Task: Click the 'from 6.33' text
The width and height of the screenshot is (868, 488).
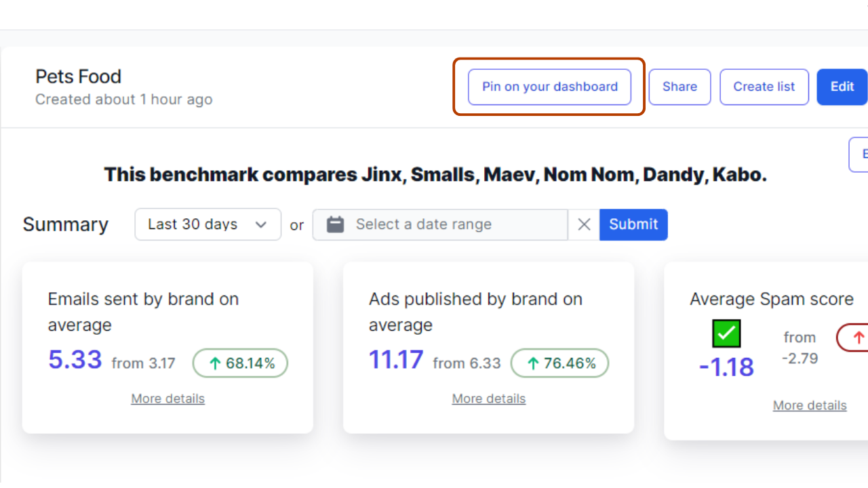Action: [x=467, y=363]
